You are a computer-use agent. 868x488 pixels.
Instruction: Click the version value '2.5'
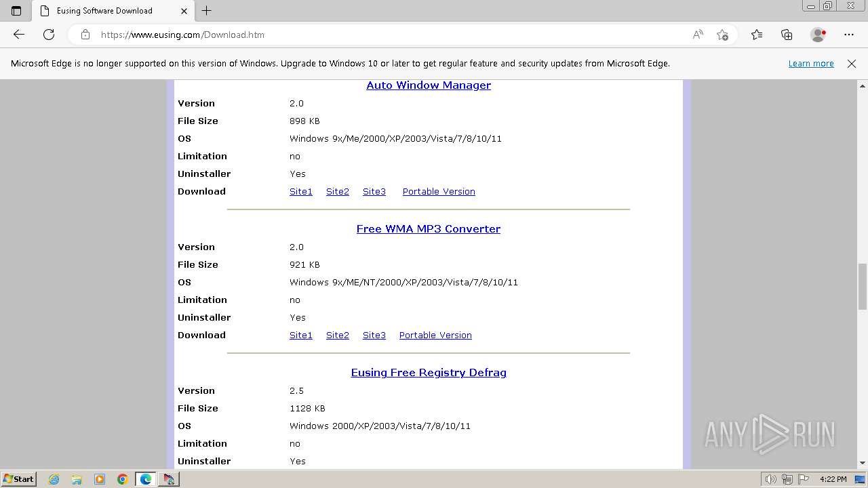(296, 391)
